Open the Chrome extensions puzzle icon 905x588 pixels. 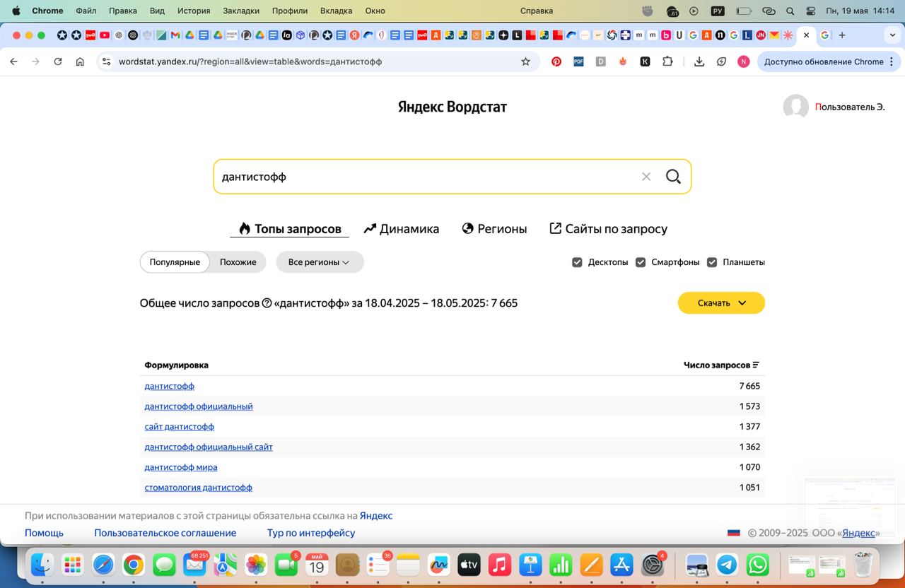(667, 61)
